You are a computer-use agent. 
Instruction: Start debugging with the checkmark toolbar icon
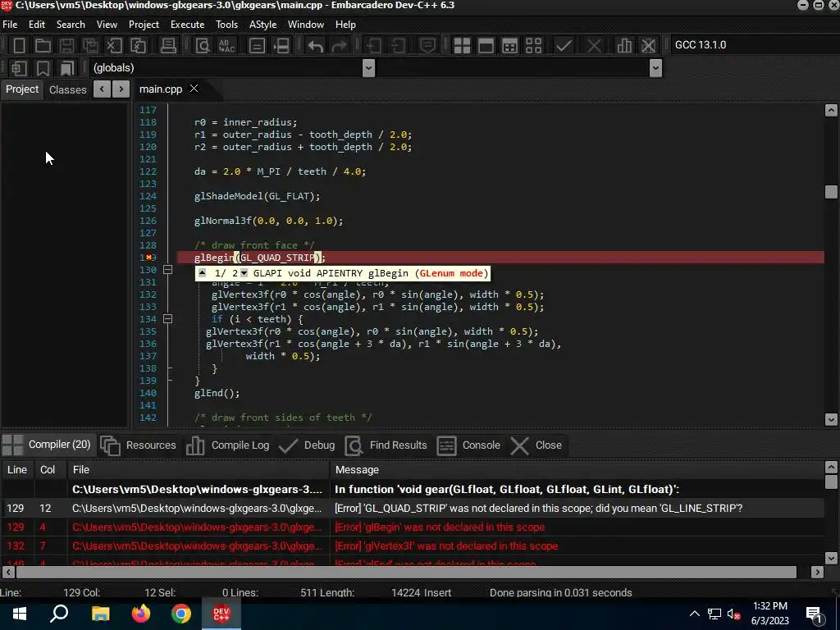point(563,46)
